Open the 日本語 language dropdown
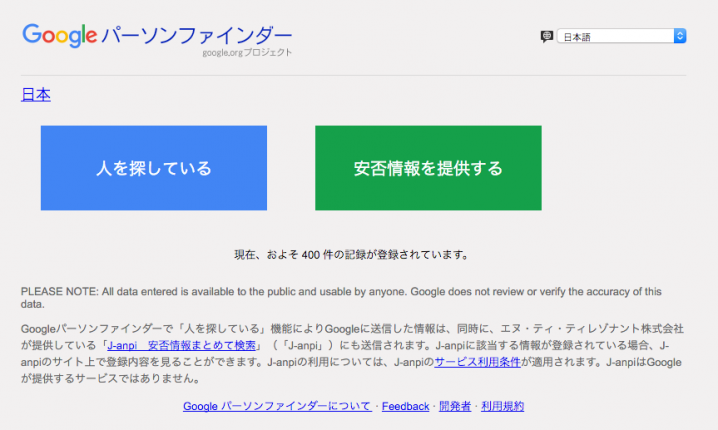718x430 pixels. click(621, 36)
